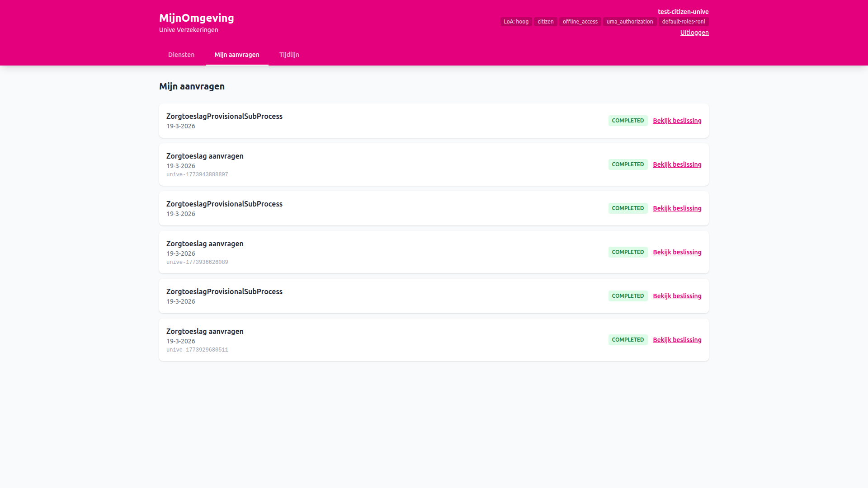Click the Uitloggen link

694,33
